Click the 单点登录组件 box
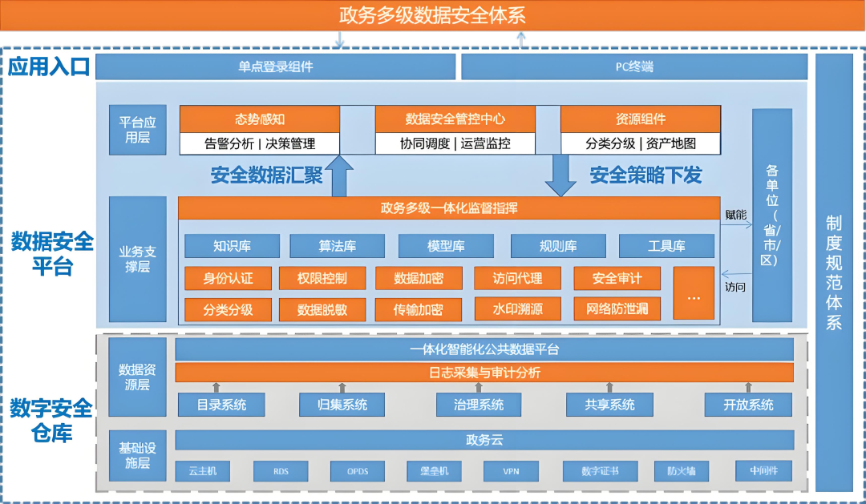The image size is (866, 504). click(276, 67)
